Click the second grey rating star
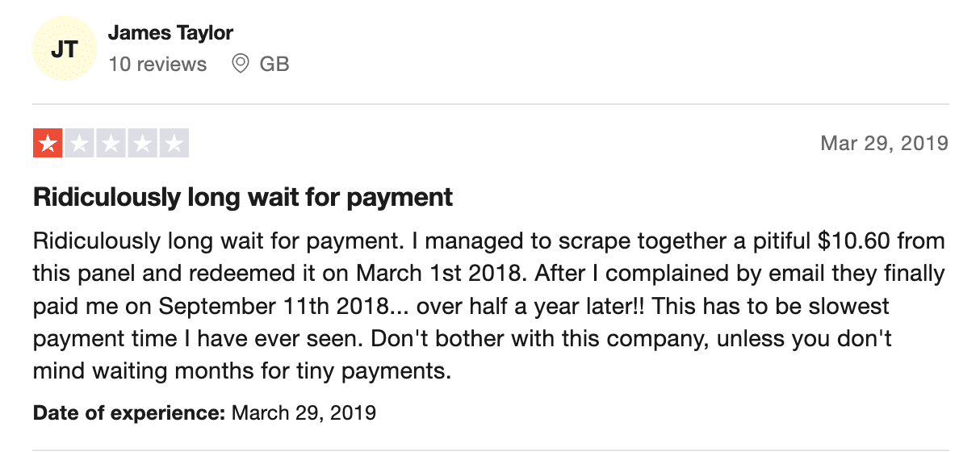The image size is (980, 452). coord(79,144)
